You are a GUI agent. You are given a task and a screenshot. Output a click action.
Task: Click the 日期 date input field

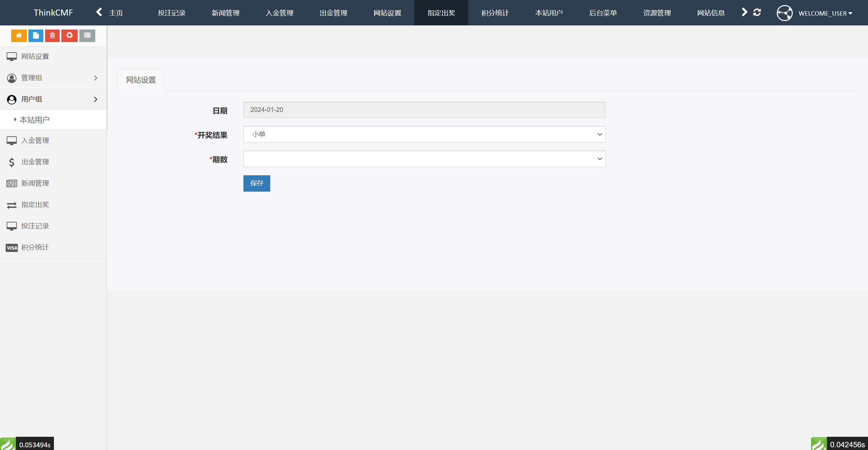click(x=424, y=110)
